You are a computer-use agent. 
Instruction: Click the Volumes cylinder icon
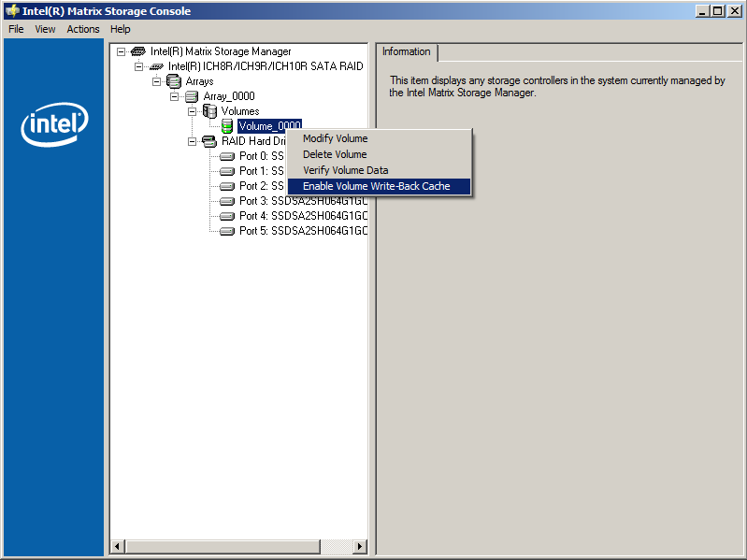point(209,111)
